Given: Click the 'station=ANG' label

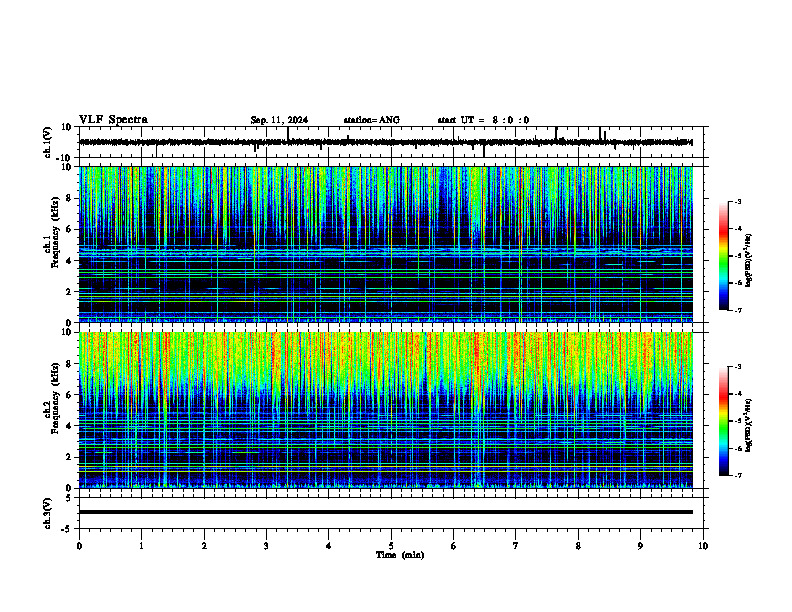Looking at the screenshot, I should click(x=372, y=120).
